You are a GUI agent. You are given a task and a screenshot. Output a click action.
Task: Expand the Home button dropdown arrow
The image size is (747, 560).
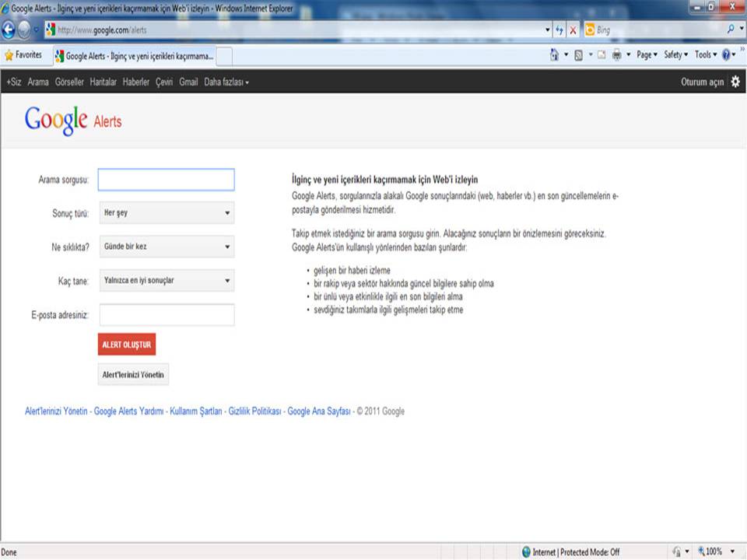[566, 54]
